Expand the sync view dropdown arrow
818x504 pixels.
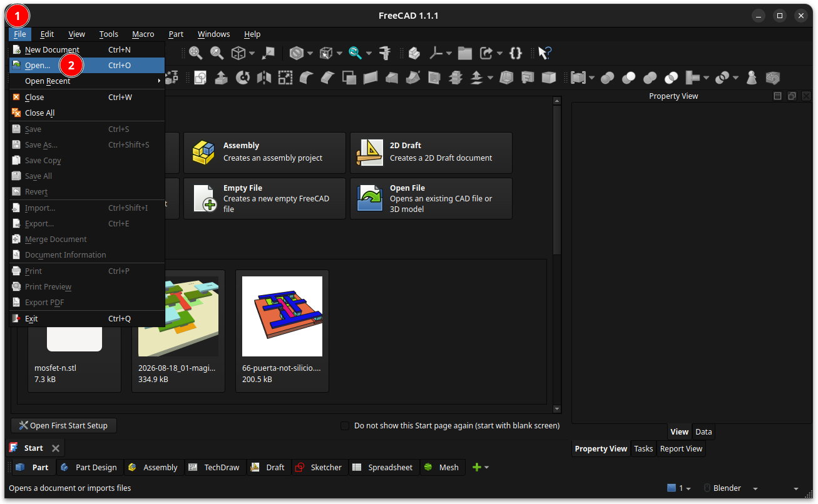pos(369,54)
